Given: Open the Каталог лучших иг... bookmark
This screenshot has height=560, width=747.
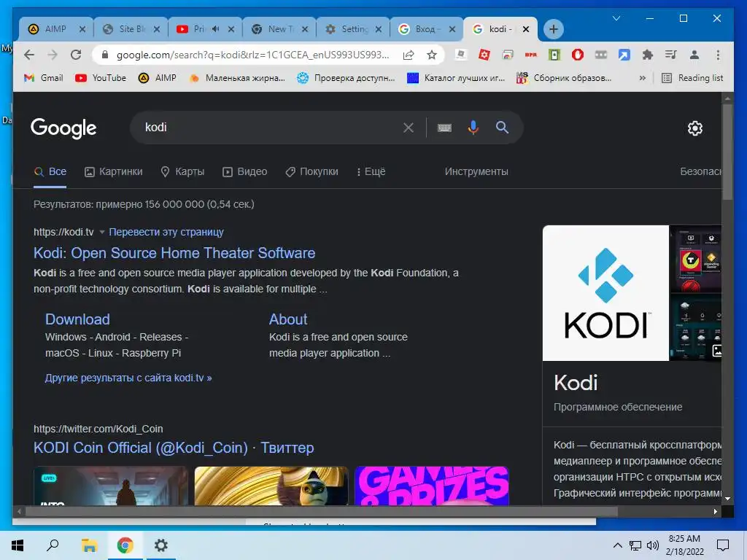Looking at the screenshot, I should point(456,77).
